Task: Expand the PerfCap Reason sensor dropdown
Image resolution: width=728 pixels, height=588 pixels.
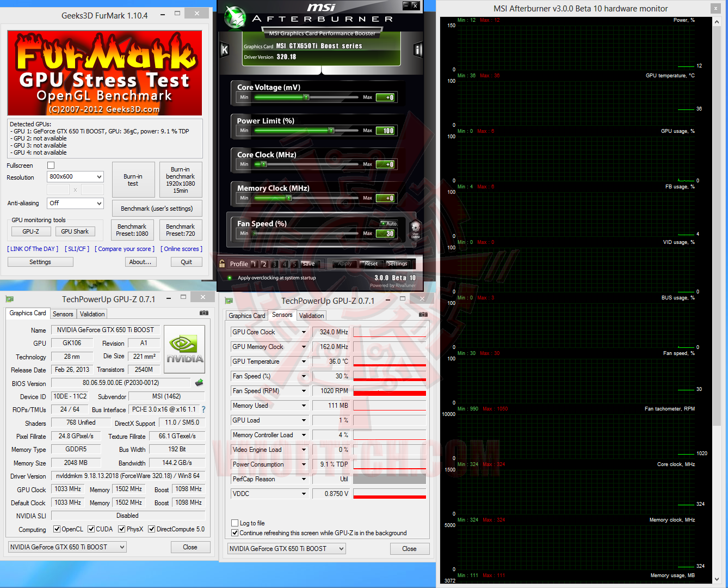Action: coord(304,479)
